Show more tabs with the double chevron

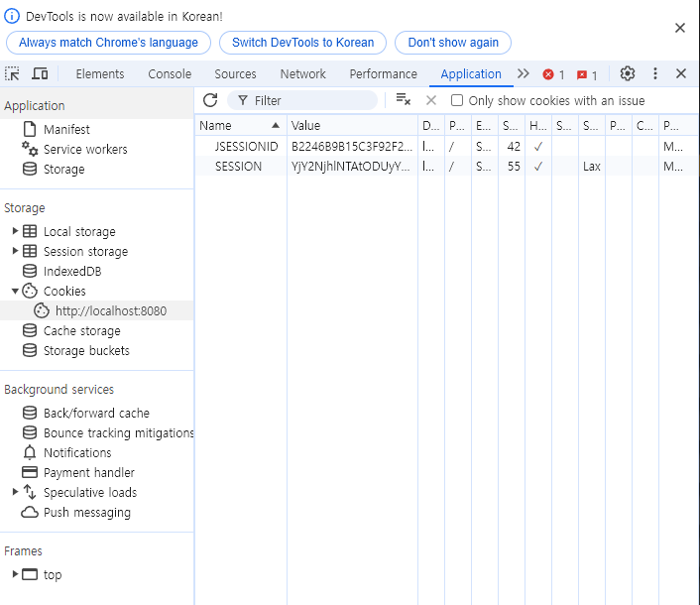click(x=524, y=73)
